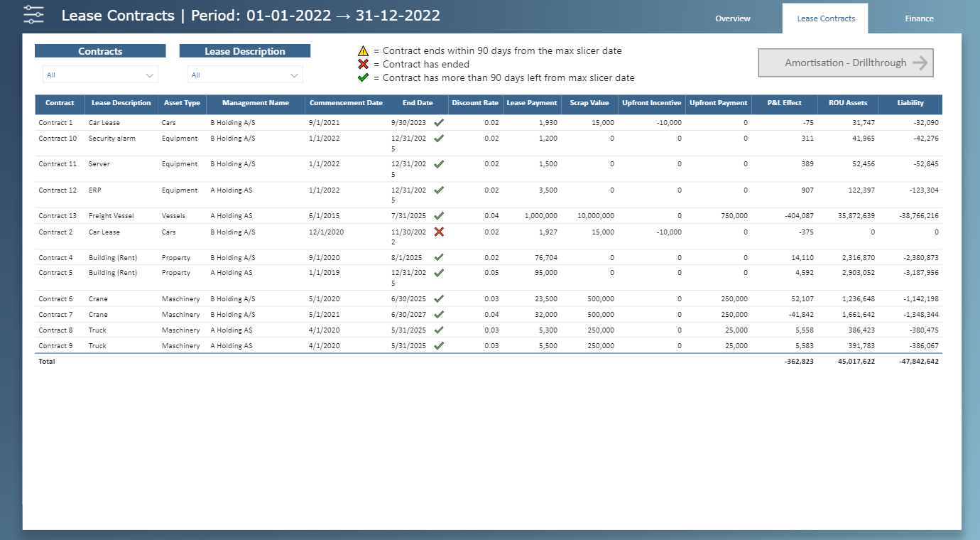The width and height of the screenshot is (980, 540).
Task: Click the Amortisation - Drillthrough button
Action: tap(845, 63)
